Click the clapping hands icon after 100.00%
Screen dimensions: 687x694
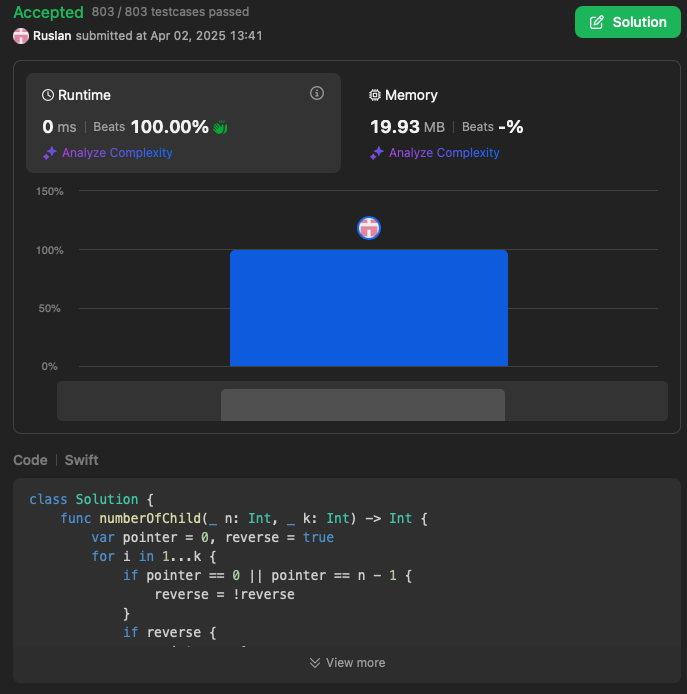(x=221, y=127)
